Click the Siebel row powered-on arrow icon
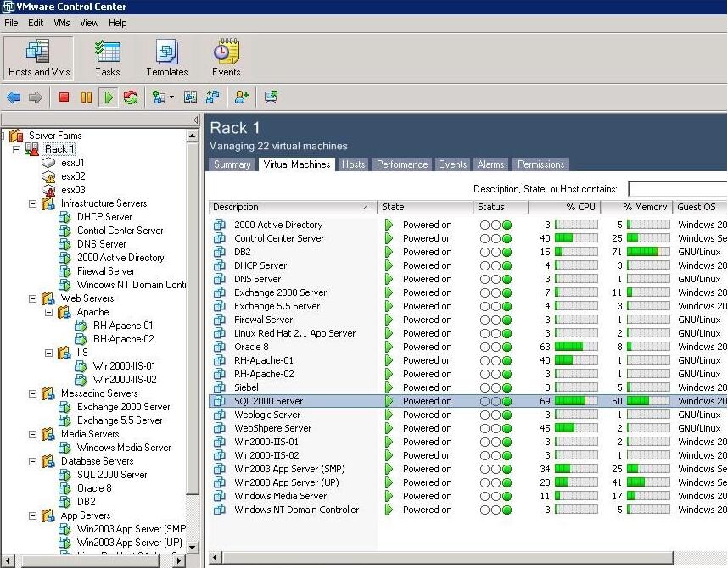 [389, 387]
